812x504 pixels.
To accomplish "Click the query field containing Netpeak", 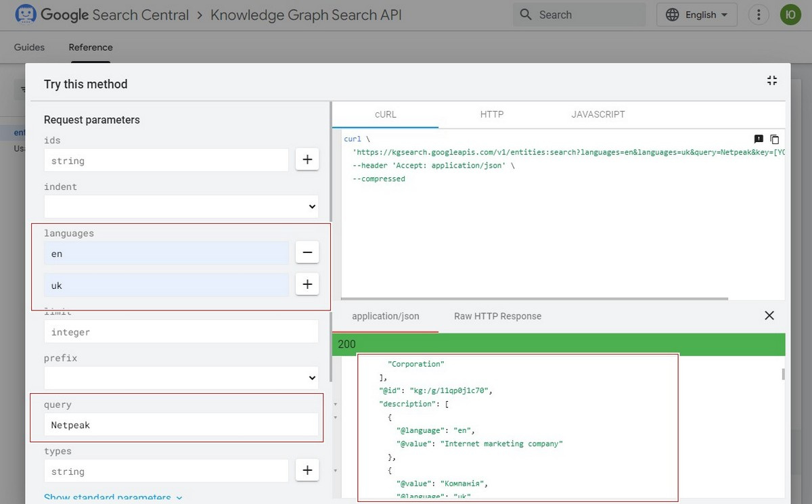I will (x=181, y=425).
